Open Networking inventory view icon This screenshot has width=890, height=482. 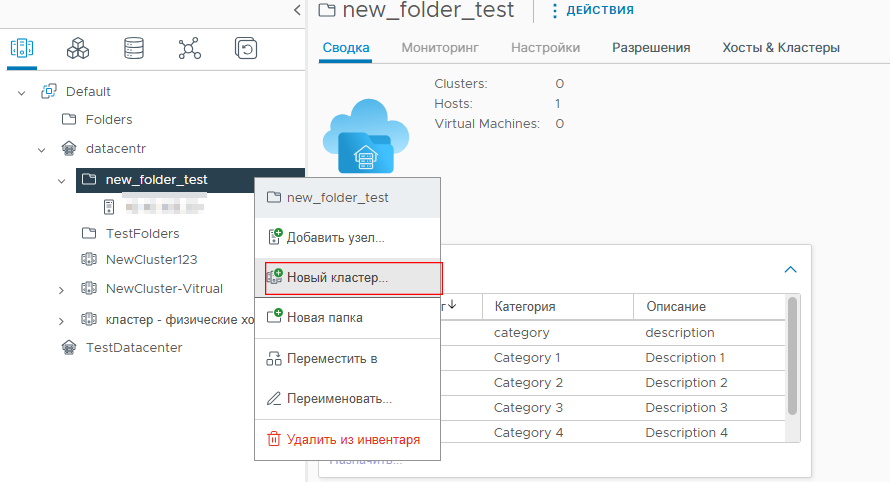[190, 48]
